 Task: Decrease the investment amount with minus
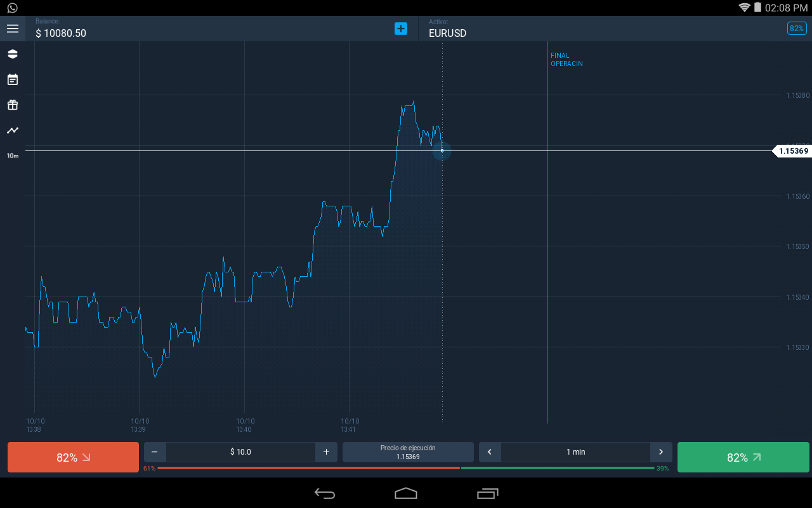pos(155,452)
